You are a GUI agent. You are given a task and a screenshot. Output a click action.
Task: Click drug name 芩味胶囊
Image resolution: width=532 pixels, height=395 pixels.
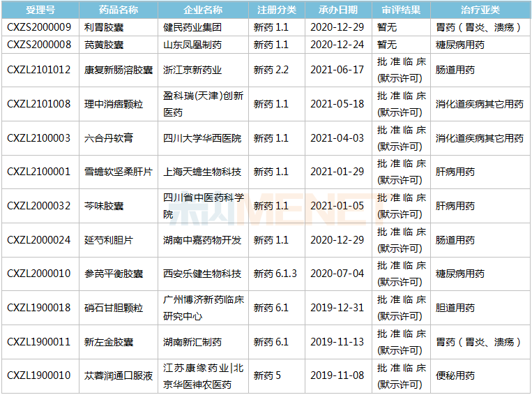click(x=104, y=205)
